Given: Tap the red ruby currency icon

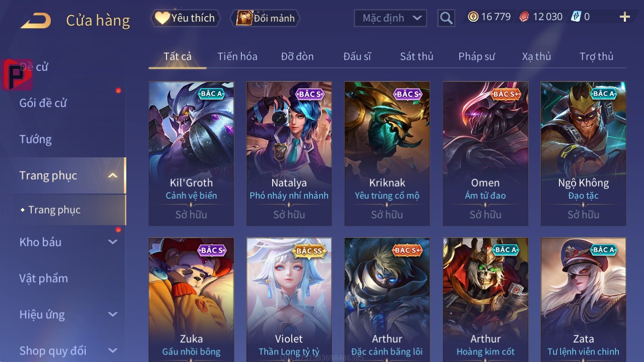Looking at the screenshot, I should [524, 17].
